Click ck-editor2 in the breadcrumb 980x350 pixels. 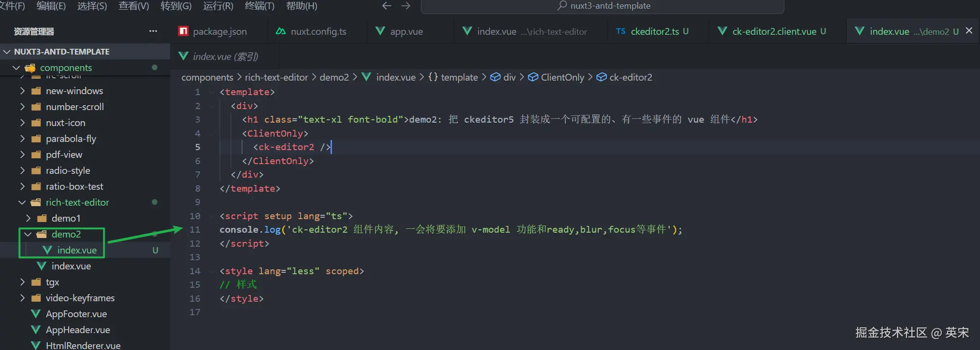click(631, 77)
